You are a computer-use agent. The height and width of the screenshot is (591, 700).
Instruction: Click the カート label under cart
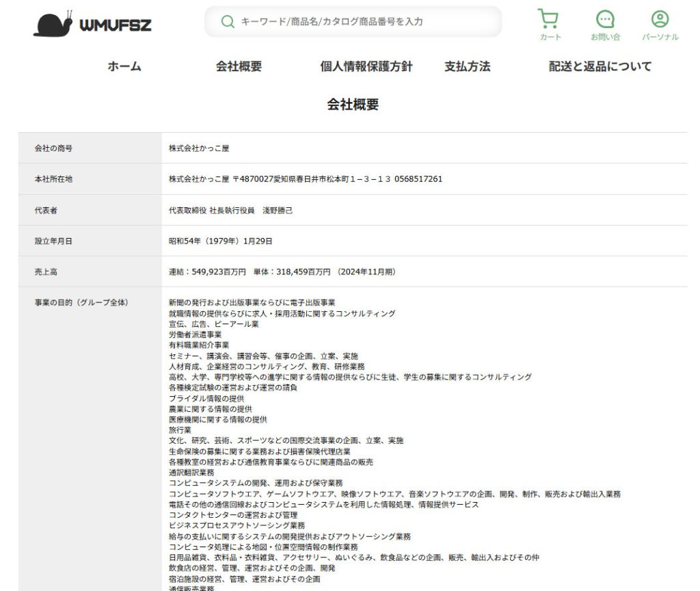pos(550,37)
